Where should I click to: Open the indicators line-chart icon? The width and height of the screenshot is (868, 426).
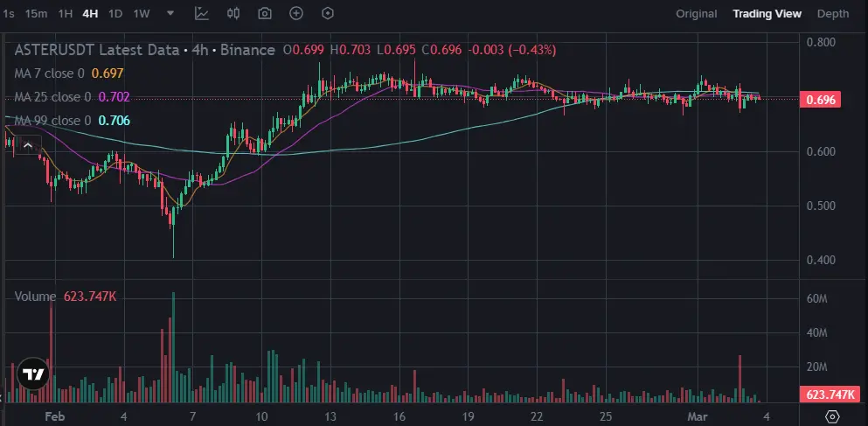pos(202,13)
